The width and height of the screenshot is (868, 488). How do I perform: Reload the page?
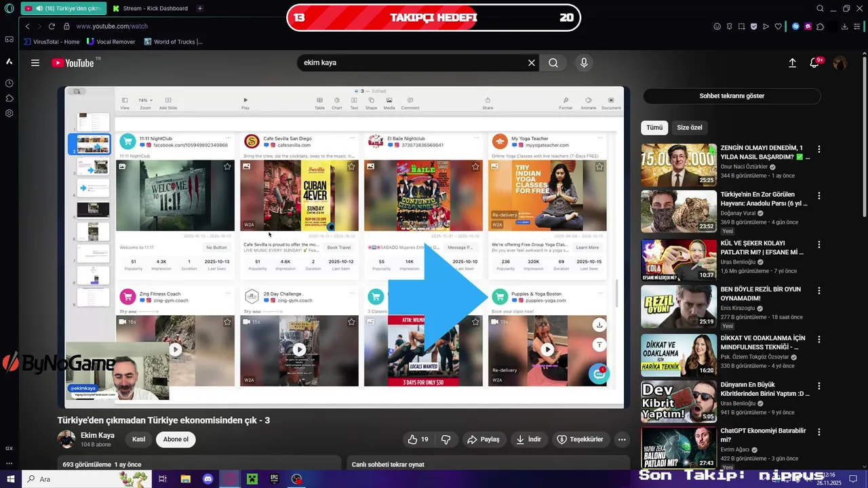tap(52, 26)
